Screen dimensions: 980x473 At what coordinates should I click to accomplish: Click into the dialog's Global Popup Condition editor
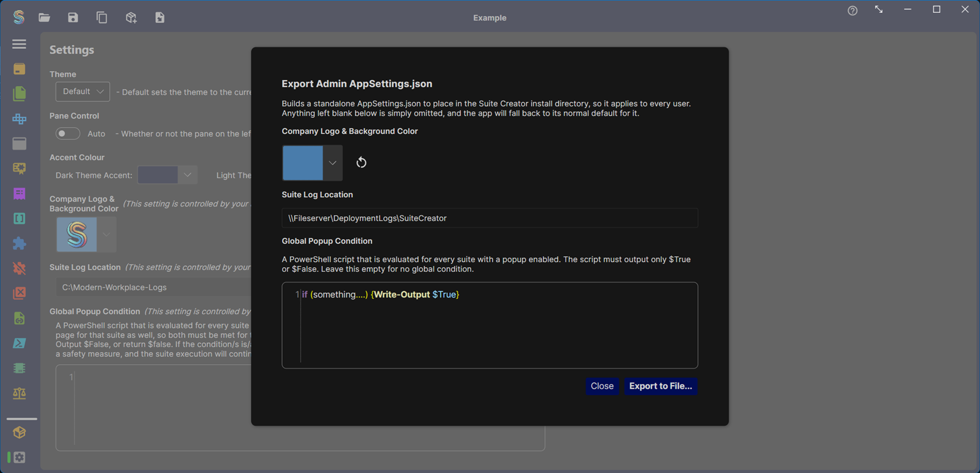click(489, 325)
